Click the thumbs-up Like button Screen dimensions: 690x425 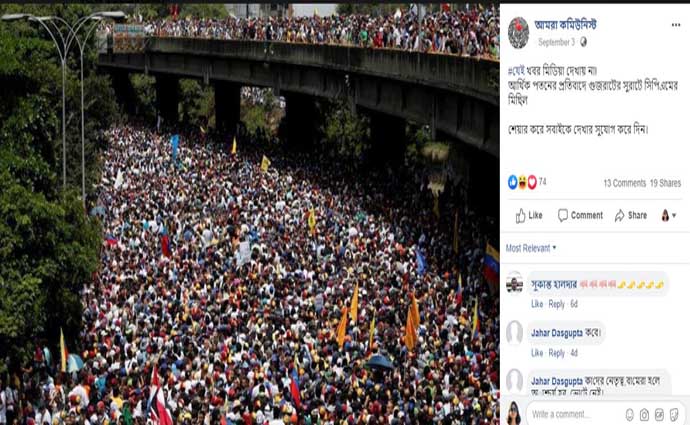pos(529,216)
